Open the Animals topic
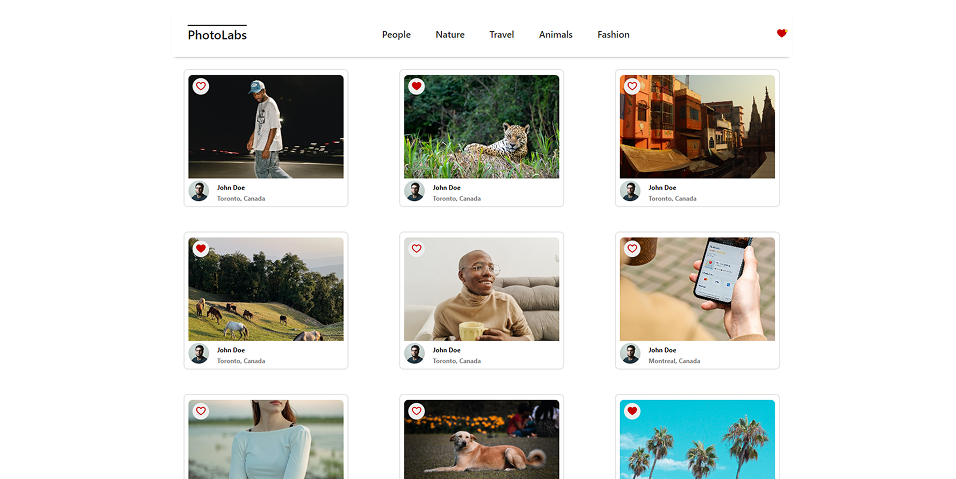This screenshot has width=956, height=479. click(555, 35)
